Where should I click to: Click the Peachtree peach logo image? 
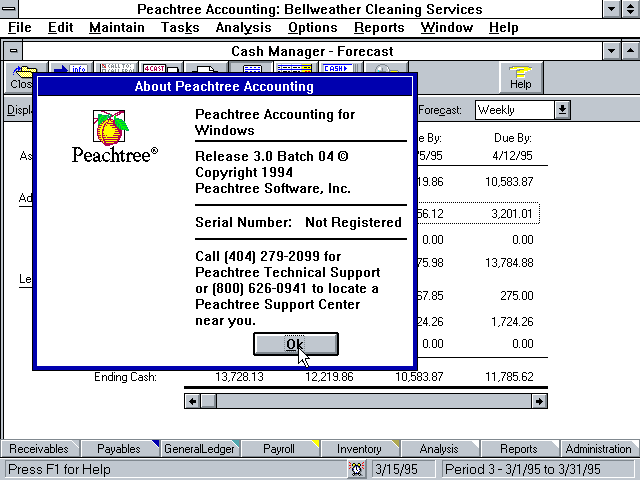click(x=110, y=128)
